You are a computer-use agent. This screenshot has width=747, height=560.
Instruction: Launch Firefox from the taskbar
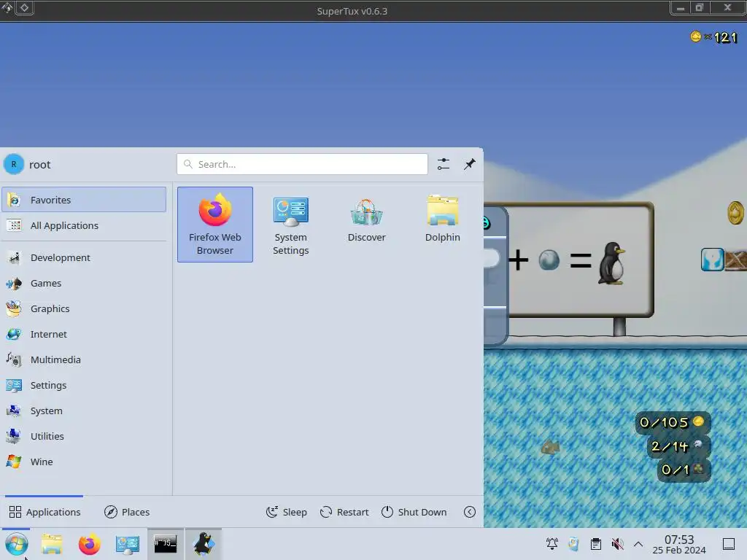[90, 544]
